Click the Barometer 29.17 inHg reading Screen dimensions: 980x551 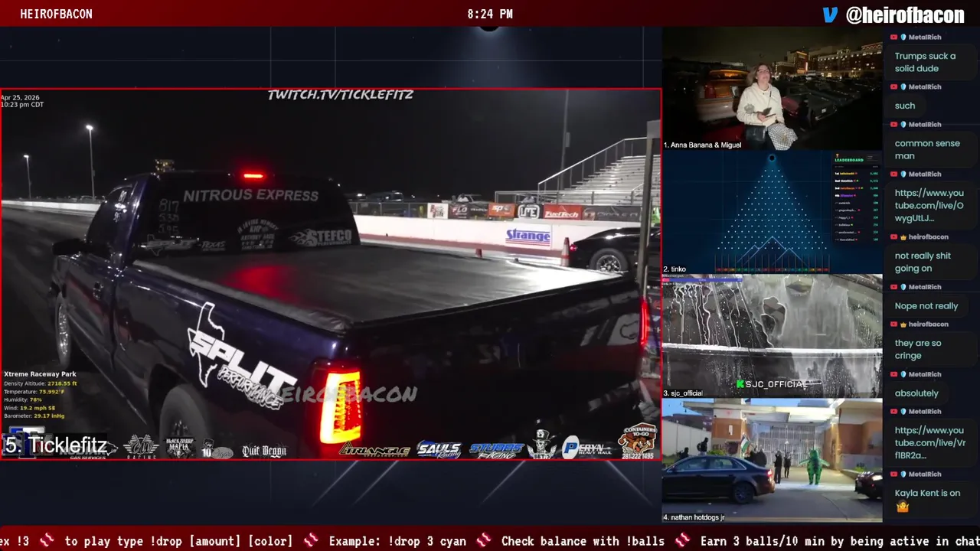point(34,416)
